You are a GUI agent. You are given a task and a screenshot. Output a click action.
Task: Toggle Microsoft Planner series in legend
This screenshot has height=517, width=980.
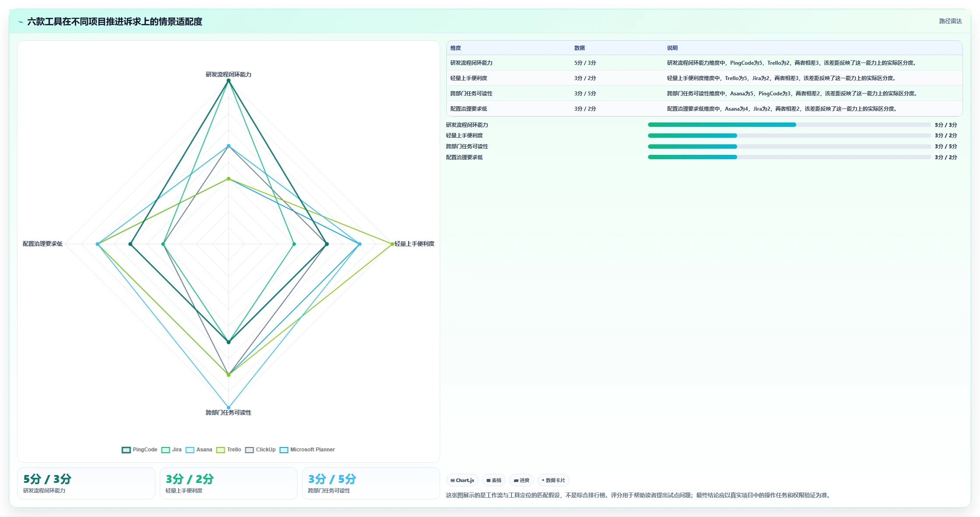307,450
